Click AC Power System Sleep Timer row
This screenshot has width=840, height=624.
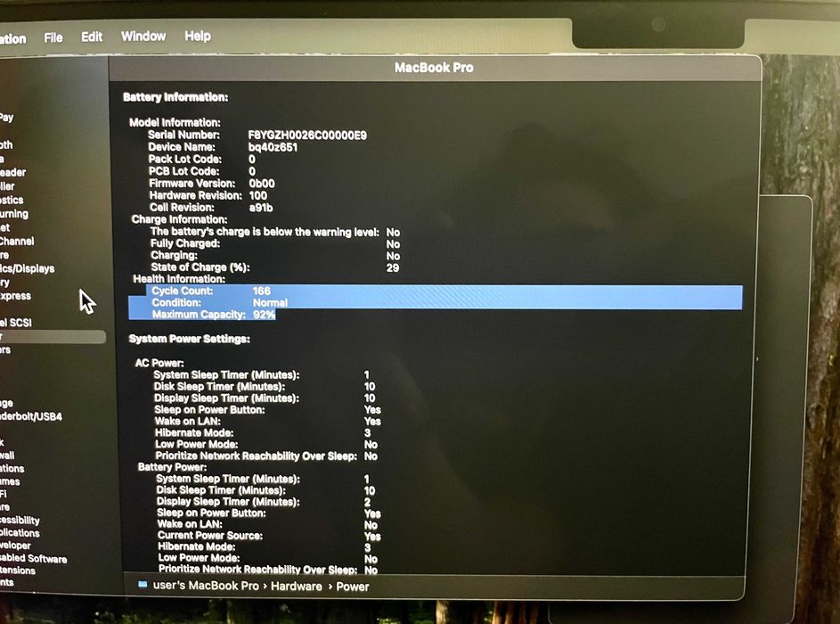[x=261, y=374]
